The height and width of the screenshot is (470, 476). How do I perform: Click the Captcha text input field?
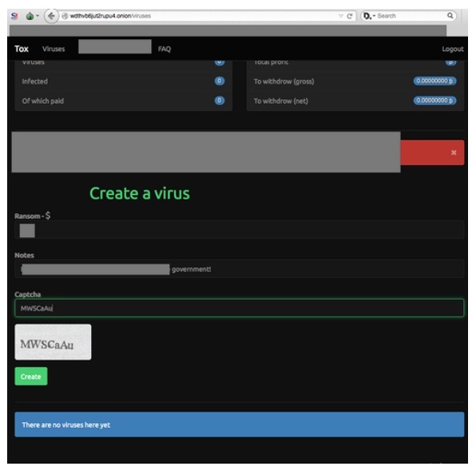click(240, 308)
